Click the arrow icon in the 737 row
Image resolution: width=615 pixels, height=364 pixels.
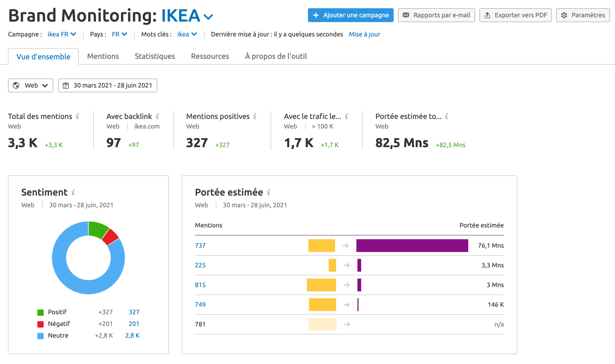click(x=346, y=245)
